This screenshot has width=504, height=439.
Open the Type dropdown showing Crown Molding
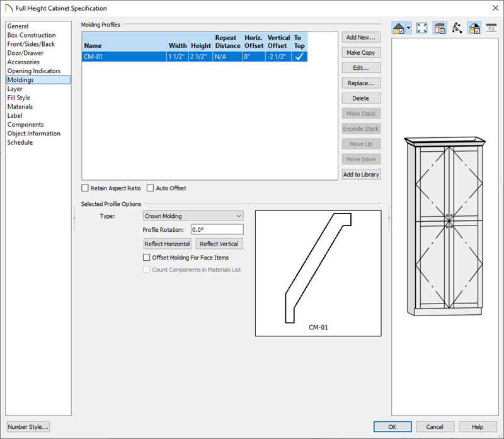pos(193,216)
